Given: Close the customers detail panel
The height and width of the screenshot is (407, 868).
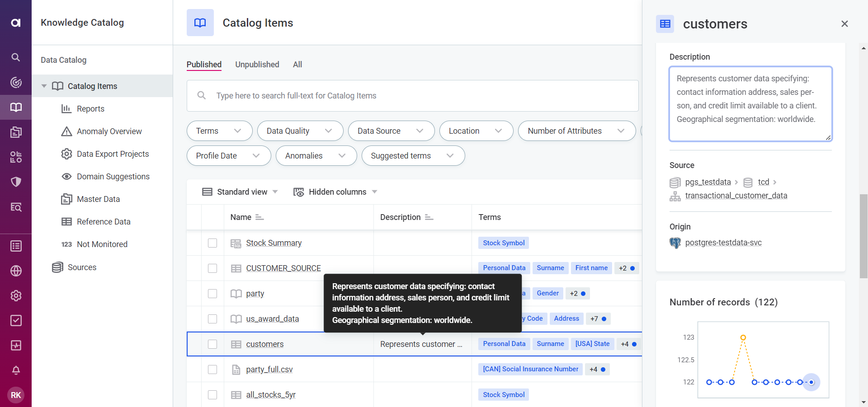Looking at the screenshot, I should tap(844, 24).
